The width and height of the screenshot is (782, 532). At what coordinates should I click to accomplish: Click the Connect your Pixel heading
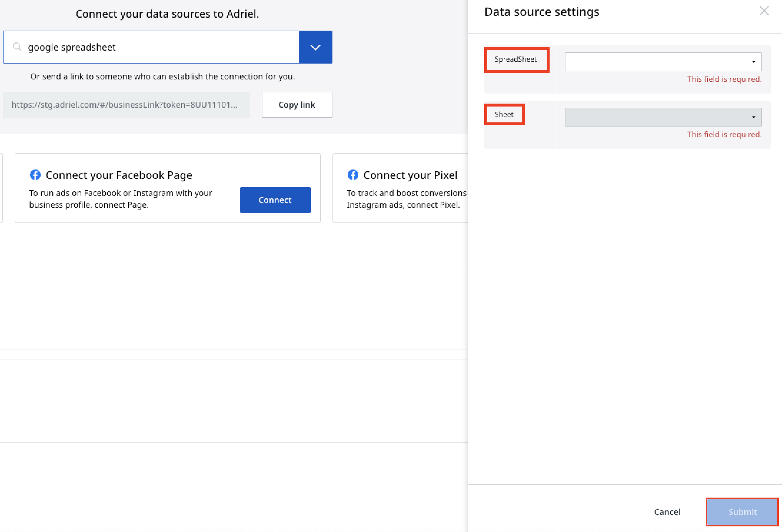point(410,175)
